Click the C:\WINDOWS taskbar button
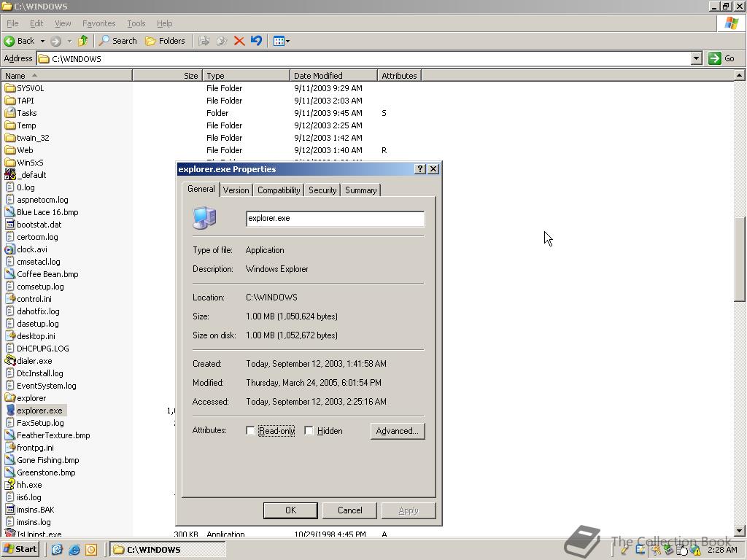Screen dimensions: 747x560 pyautogui.click(x=168, y=550)
